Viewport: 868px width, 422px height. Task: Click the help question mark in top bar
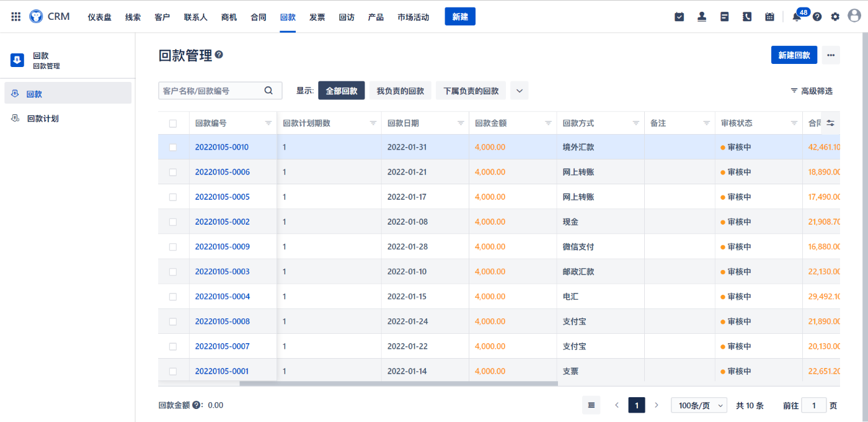817,17
